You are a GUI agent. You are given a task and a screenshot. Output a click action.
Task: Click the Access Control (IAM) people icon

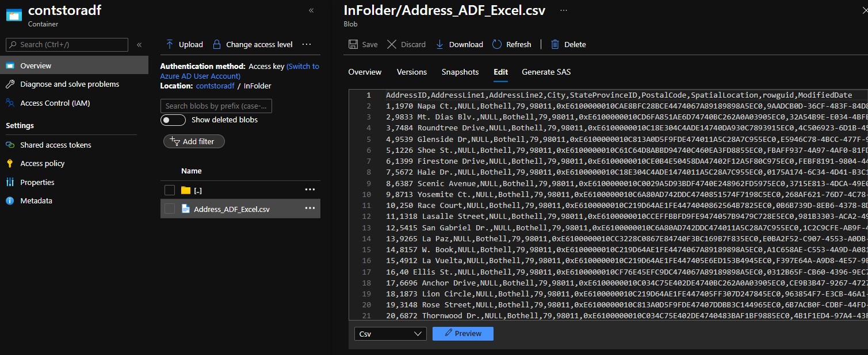(10, 103)
